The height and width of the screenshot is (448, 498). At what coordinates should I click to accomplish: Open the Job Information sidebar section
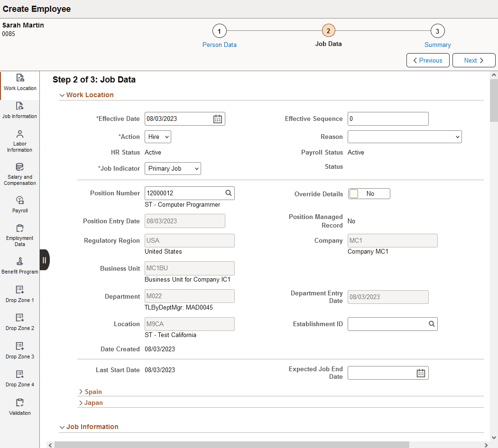pyautogui.click(x=20, y=110)
